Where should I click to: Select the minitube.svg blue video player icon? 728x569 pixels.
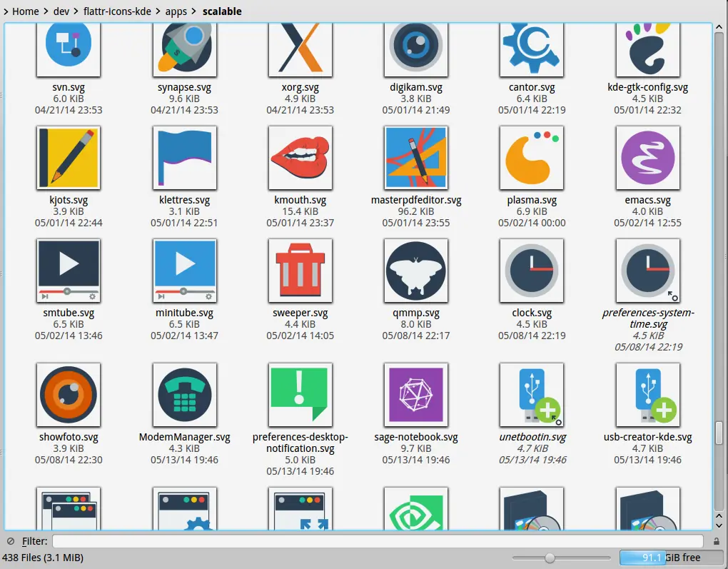point(184,271)
